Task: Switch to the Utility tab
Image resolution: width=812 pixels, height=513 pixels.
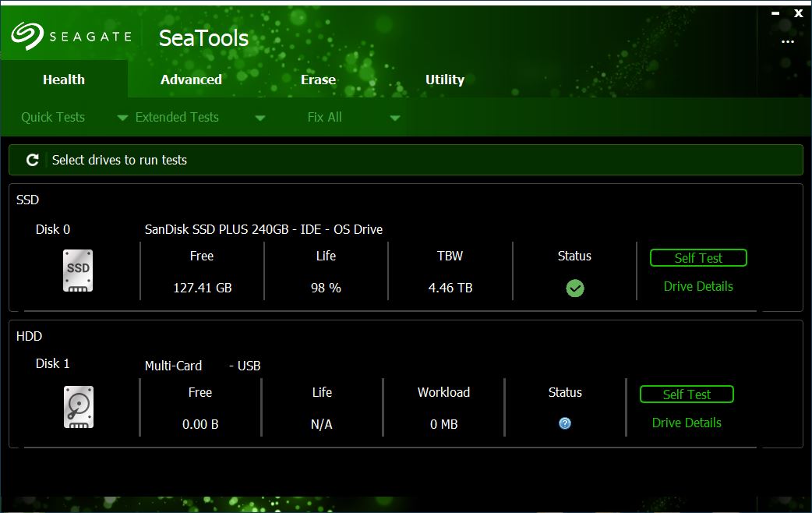Action: tap(444, 80)
